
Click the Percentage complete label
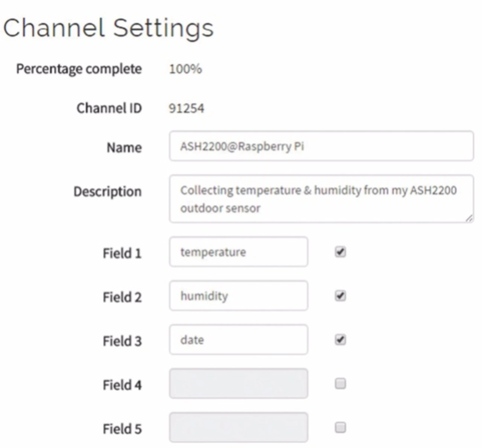[79, 69]
